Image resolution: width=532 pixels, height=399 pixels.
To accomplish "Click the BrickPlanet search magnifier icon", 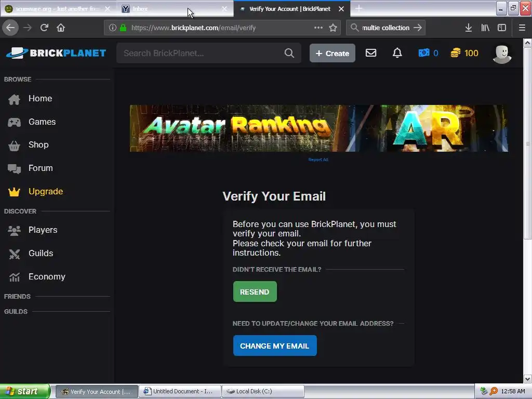I will click(289, 53).
